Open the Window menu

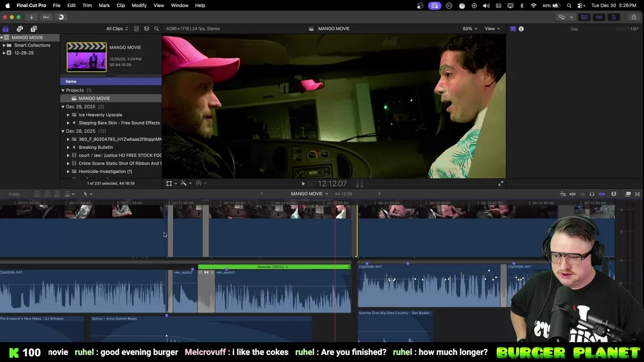point(180,6)
